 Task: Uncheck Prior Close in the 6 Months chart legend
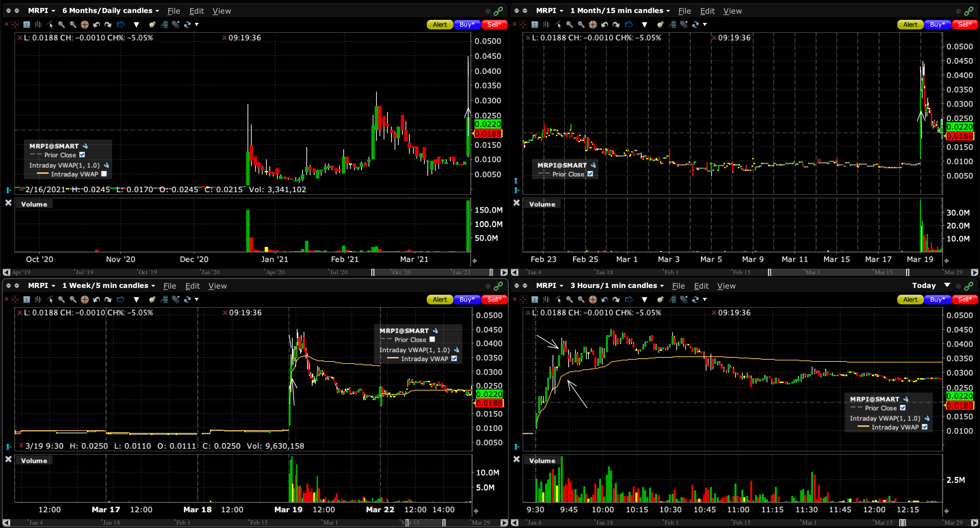(x=82, y=155)
